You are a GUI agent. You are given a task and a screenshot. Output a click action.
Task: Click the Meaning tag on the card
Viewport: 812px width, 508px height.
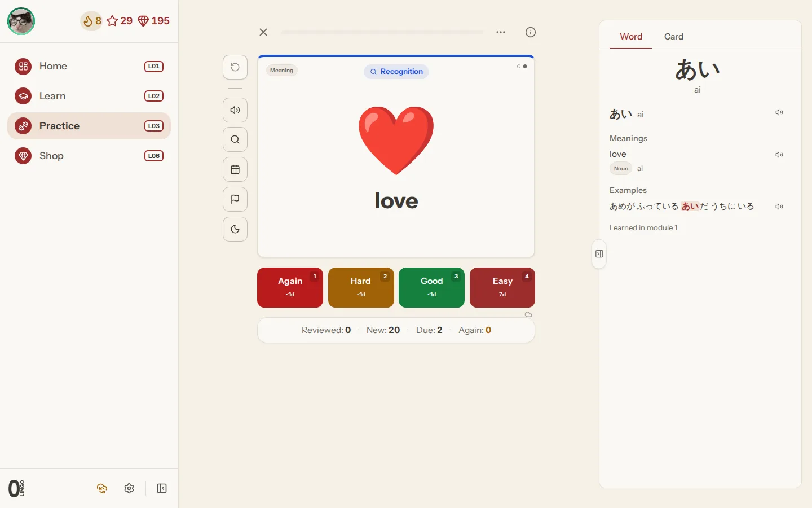[x=281, y=71]
